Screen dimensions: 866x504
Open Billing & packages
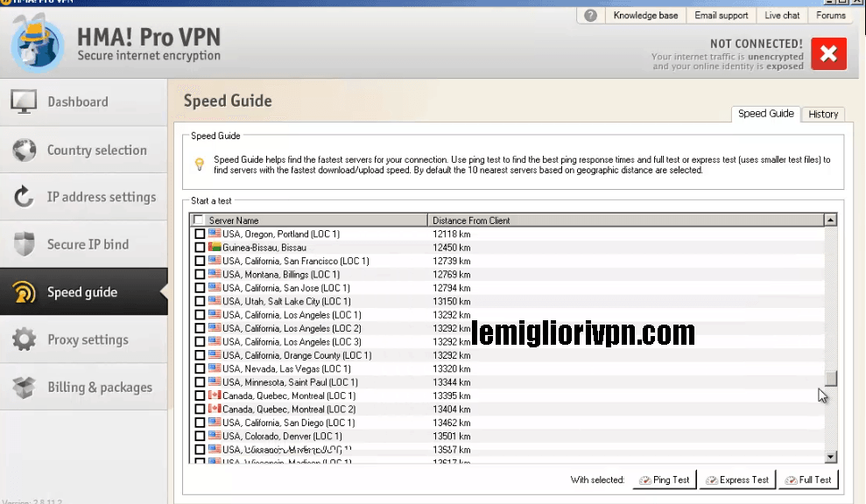(x=83, y=387)
